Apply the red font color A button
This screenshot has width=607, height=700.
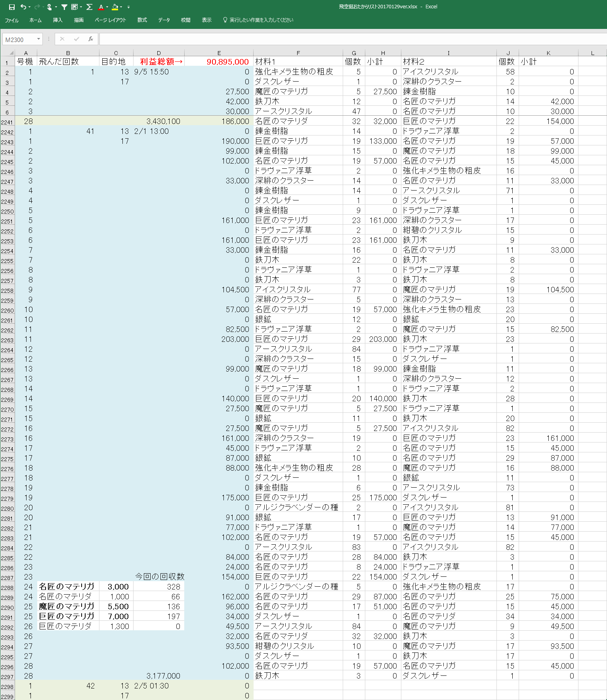point(101,7)
